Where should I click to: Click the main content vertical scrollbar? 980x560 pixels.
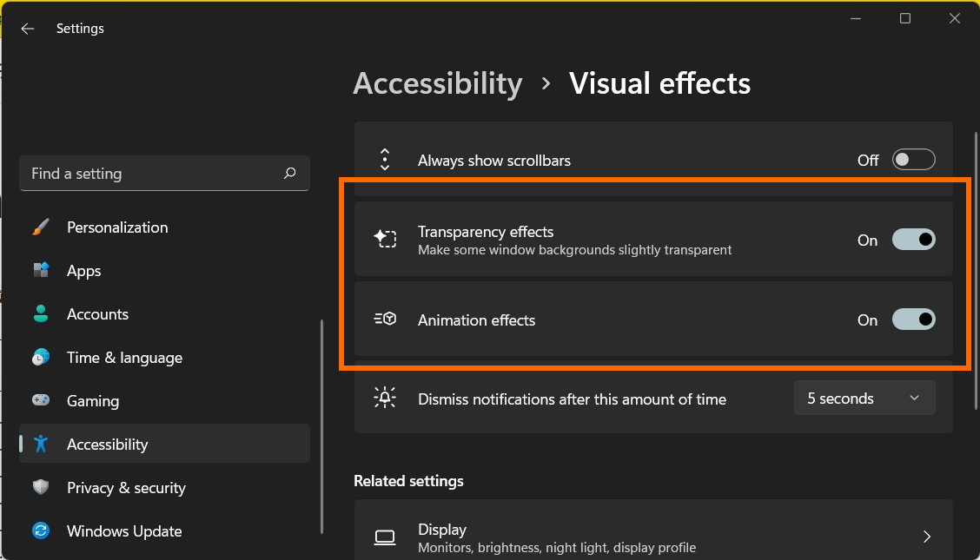tap(976, 270)
